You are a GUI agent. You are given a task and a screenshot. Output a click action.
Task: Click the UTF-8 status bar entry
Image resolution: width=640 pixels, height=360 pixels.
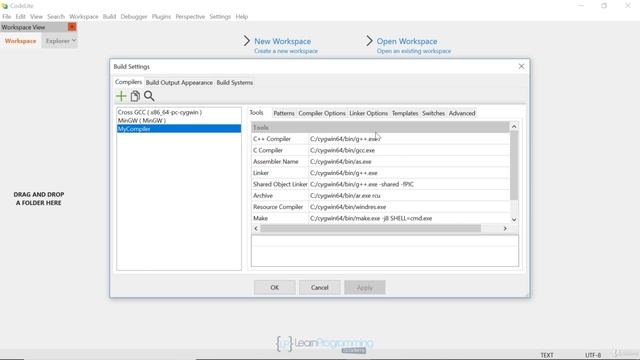(593, 355)
